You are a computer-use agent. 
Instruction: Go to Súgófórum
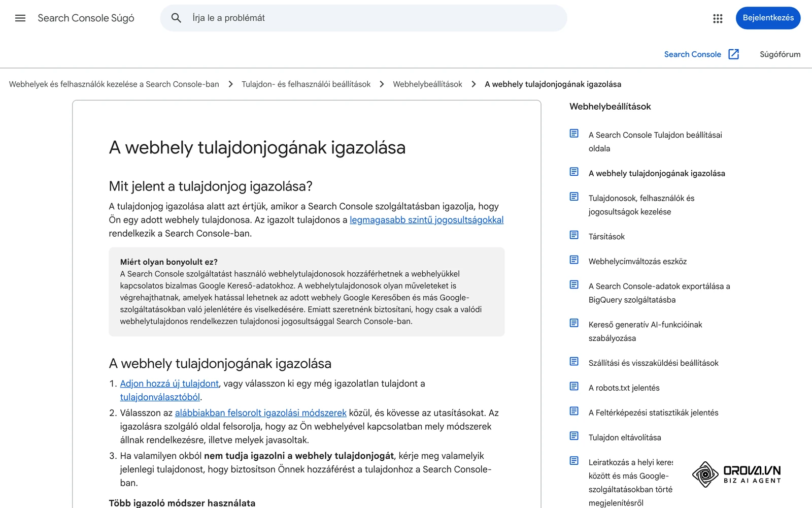click(780, 54)
